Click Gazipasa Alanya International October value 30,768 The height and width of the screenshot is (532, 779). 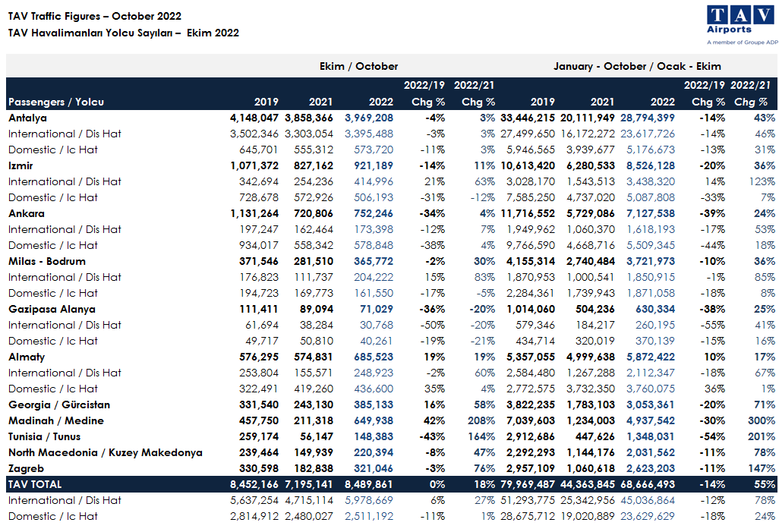[x=377, y=325]
